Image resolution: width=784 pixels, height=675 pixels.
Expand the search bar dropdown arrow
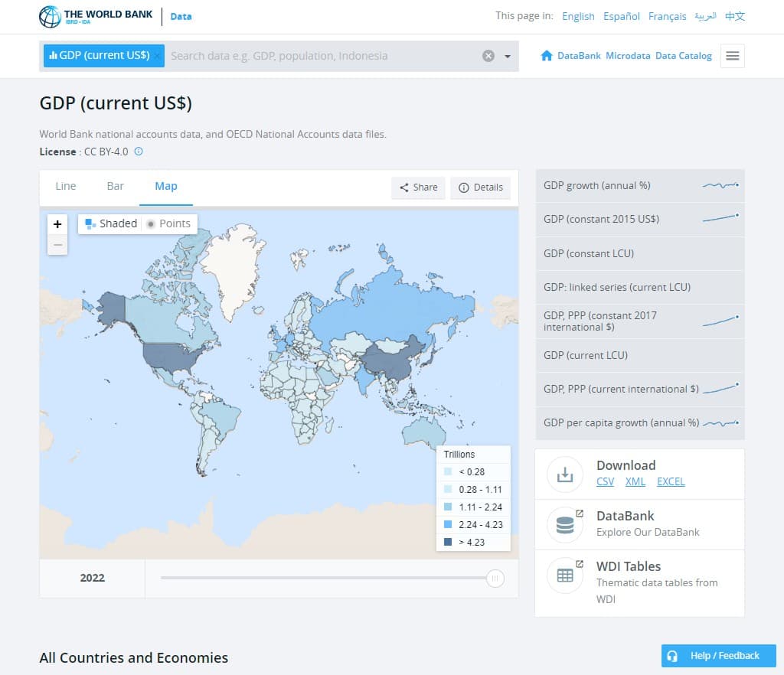pos(507,56)
